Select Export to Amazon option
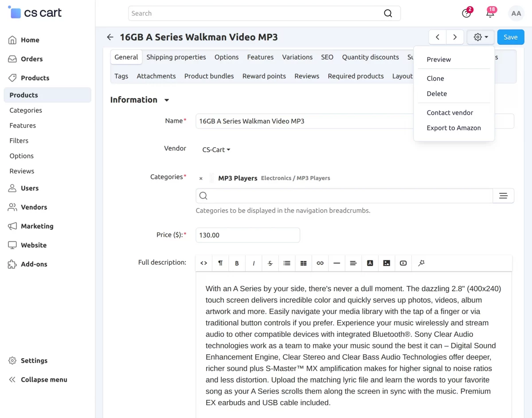 pos(454,128)
